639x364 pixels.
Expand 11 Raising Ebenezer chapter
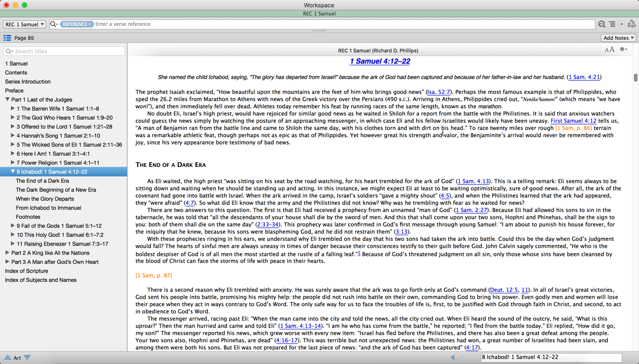(13, 244)
